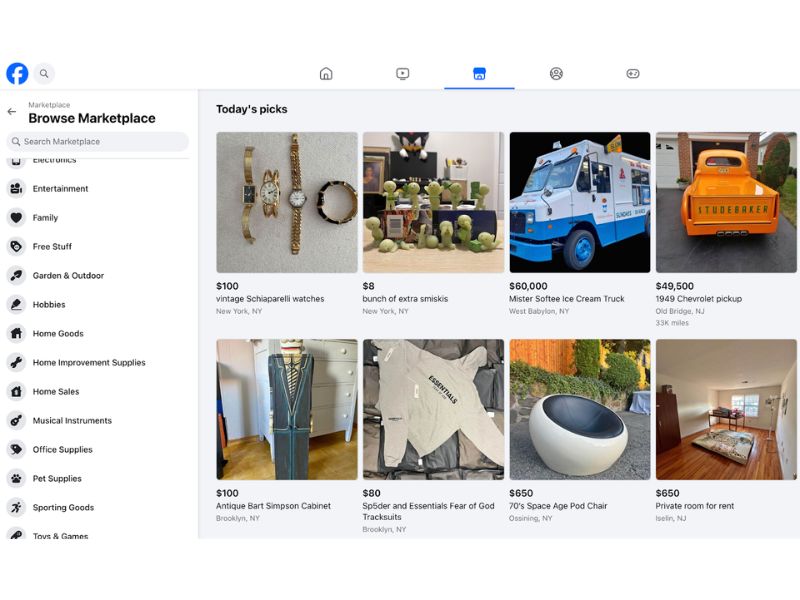This screenshot has height=600, width=800.
Task: Click the Home Improvement Supplies wrench icon
Action: (x=16, y=363)
